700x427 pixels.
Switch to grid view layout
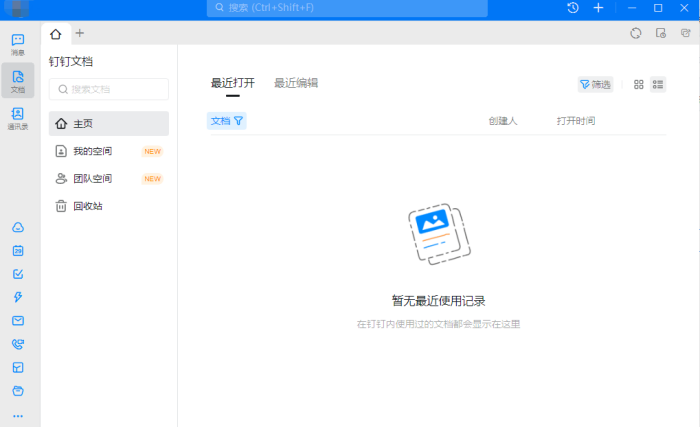coord(639,84)
